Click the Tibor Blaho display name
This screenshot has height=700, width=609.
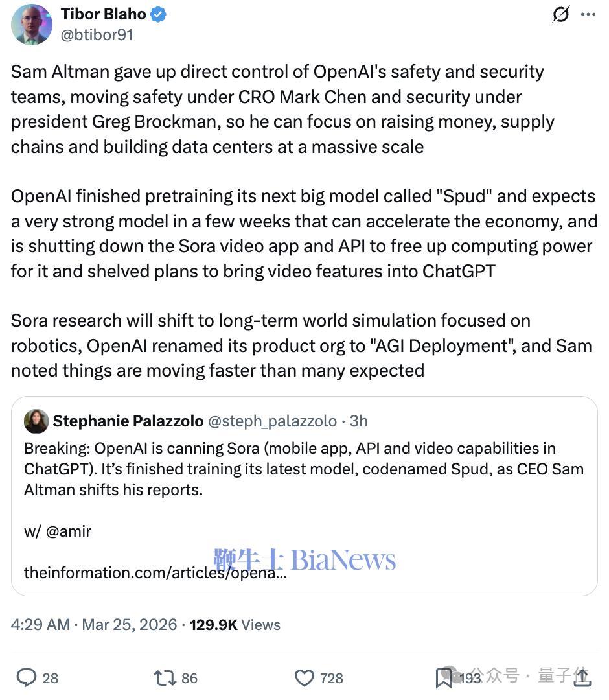103,14
